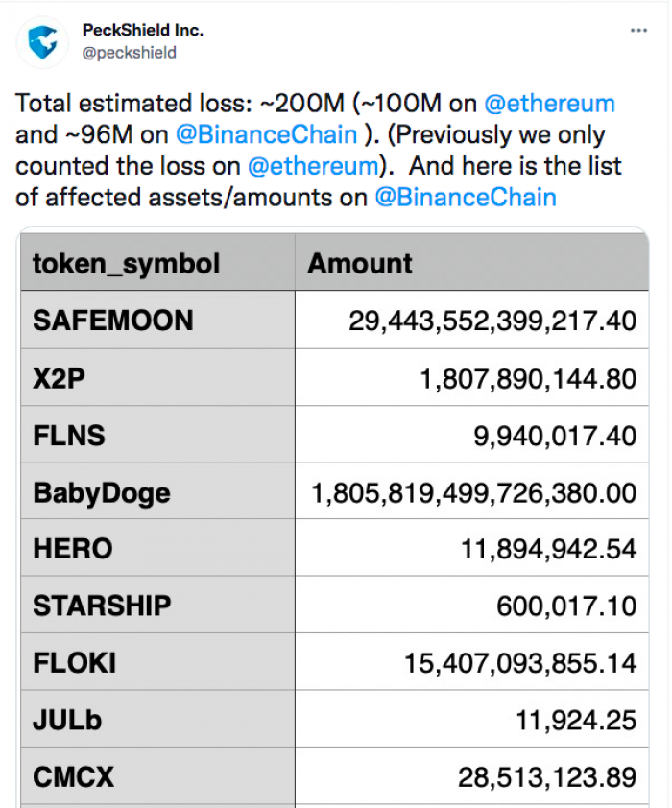Open the three-dot tweet options menu

pyautogui.click(x=638, y=31)
